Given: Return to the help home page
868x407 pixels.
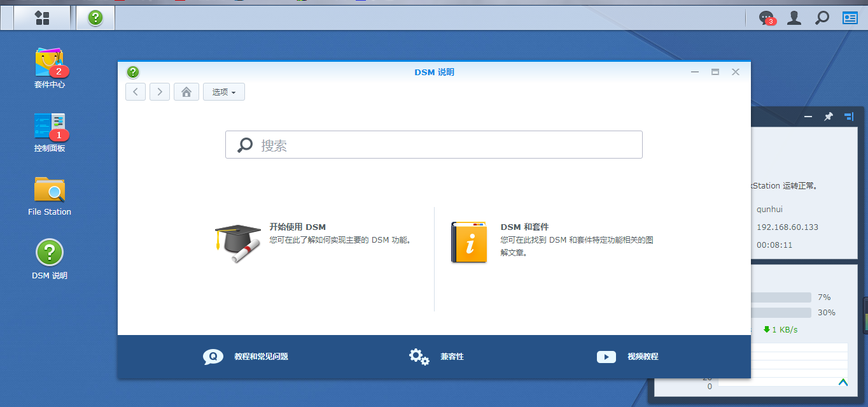Looking at the screenshot, I should click(x=186, y=92).
